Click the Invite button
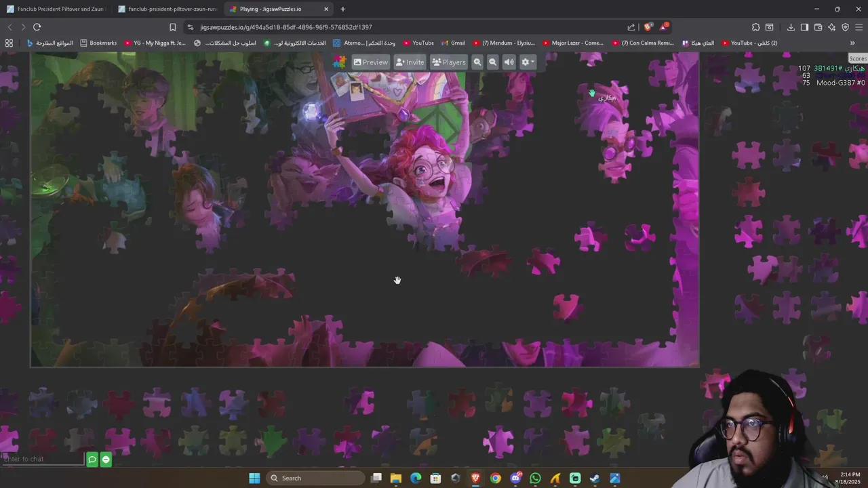Screen dimensions: 868x488 coord(410,62)
